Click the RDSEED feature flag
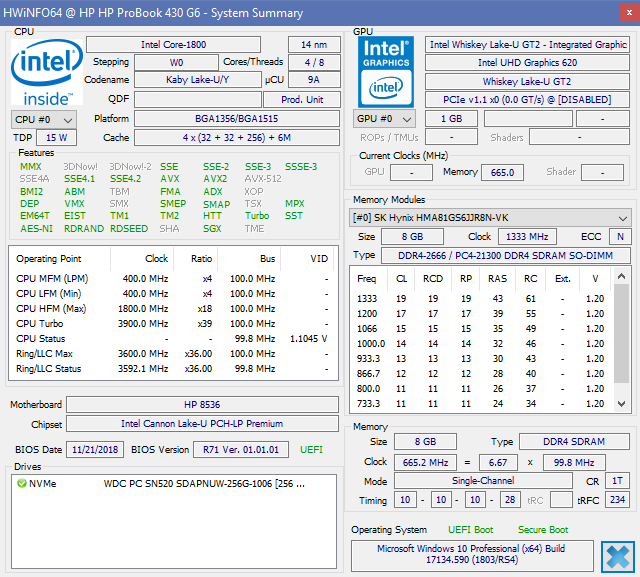Image resolution: width=640 pixels, height=577 pixels. (129, 229)
